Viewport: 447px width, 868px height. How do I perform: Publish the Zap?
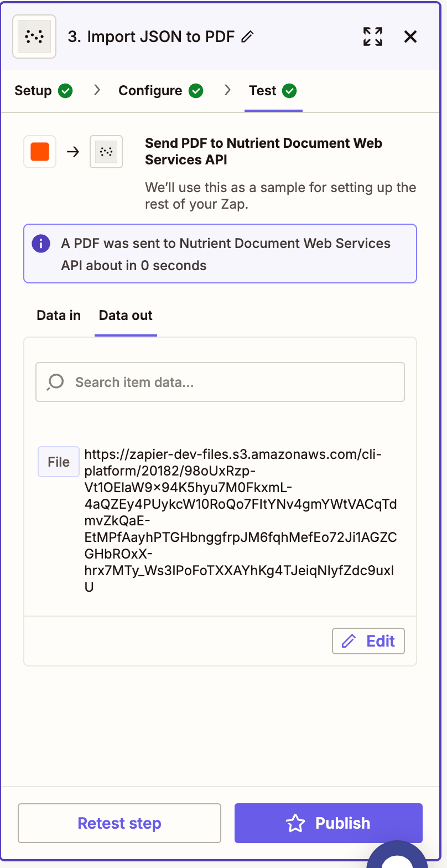point(328,823)
